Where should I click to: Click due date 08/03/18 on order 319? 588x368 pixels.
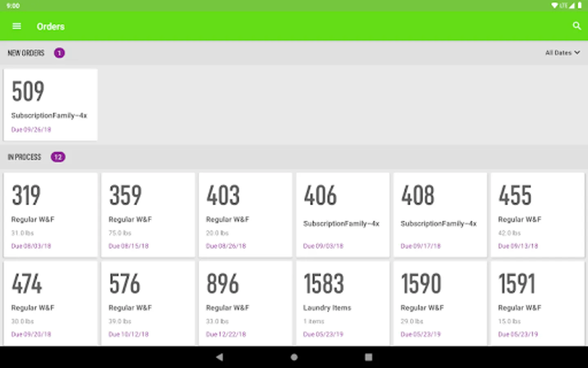click(x=31, y=246)
